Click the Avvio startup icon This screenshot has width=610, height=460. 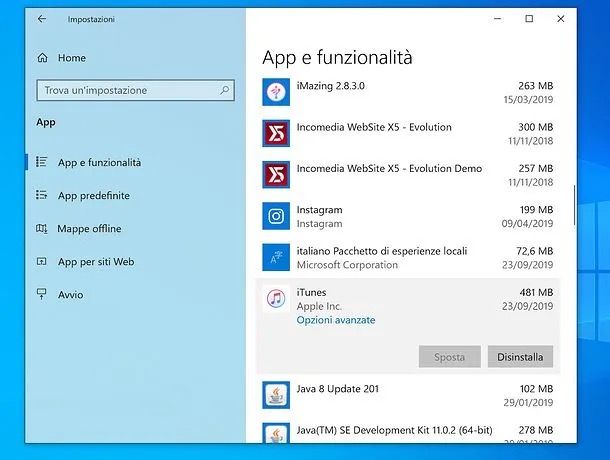[x=41, y=294]
